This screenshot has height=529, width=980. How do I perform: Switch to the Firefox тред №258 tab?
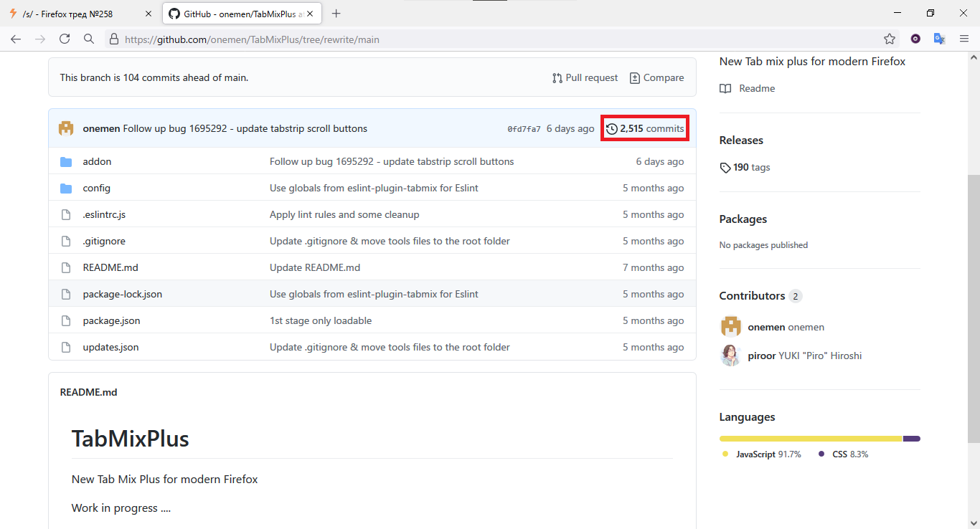80,14
